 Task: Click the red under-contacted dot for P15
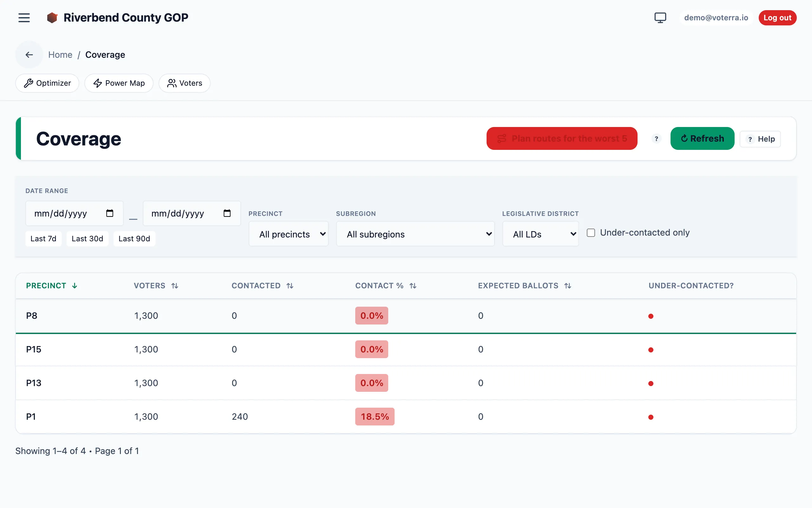click(x=651, y=350)
